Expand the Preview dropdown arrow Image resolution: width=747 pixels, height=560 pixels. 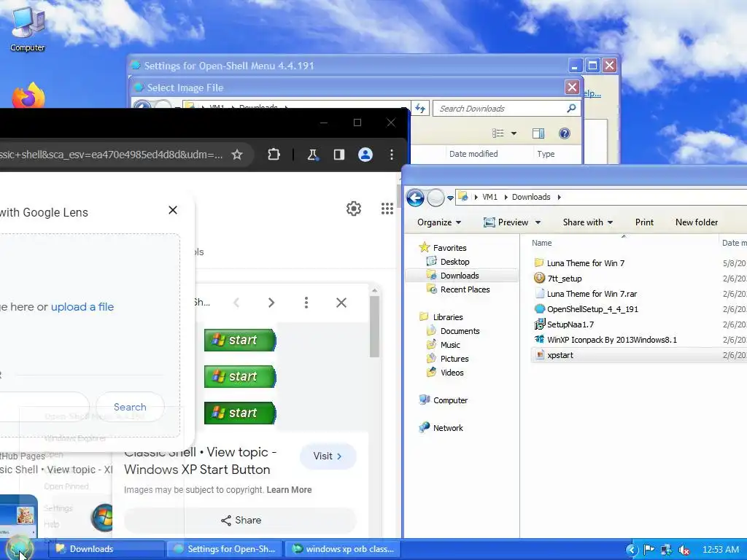(x=538, y=222)
